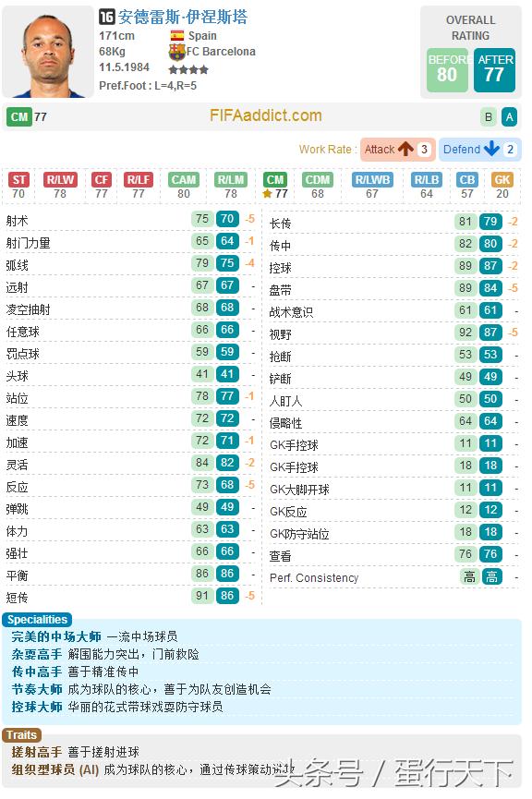Click the 传中高手 speciality
Image resolution: width=532 pixels, height=799 pixels.
tap(37, 672)
